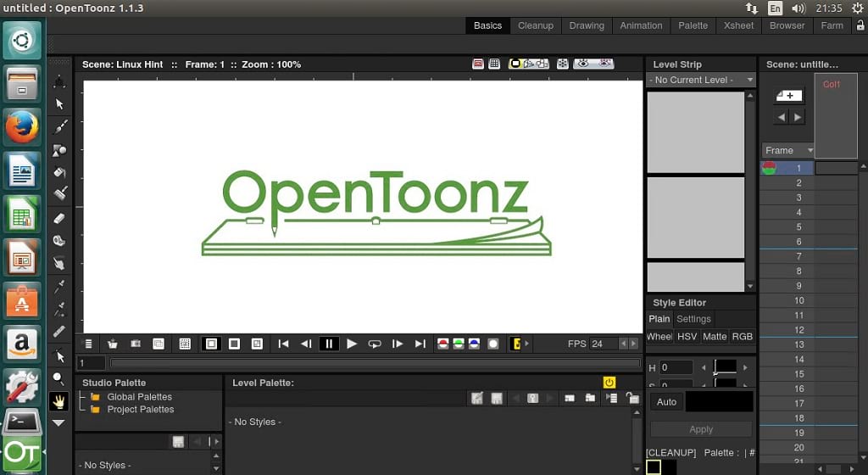Click the Snapshot camera icon

pos(135,344)
